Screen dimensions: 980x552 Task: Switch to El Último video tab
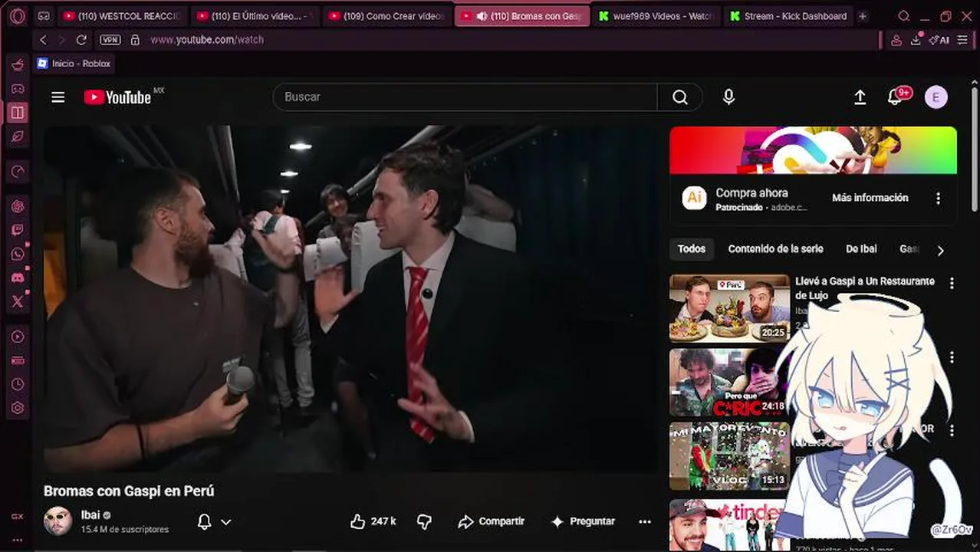point(255,16)
